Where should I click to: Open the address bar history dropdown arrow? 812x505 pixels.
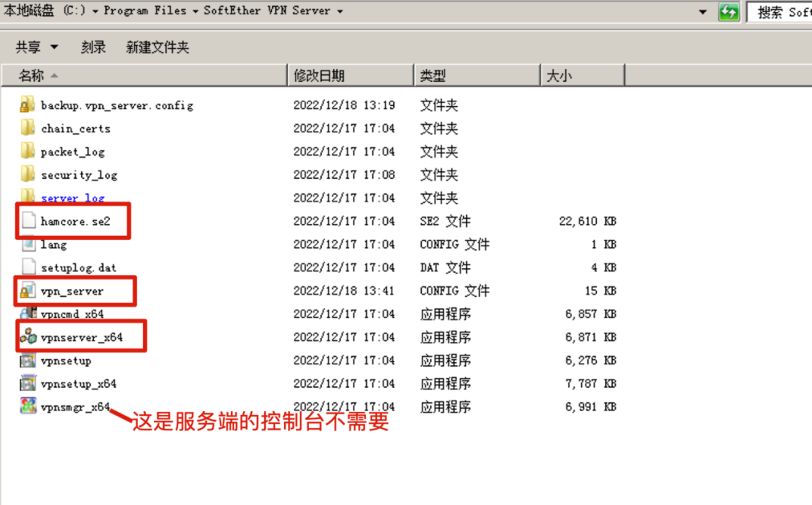tap(703, 11)
